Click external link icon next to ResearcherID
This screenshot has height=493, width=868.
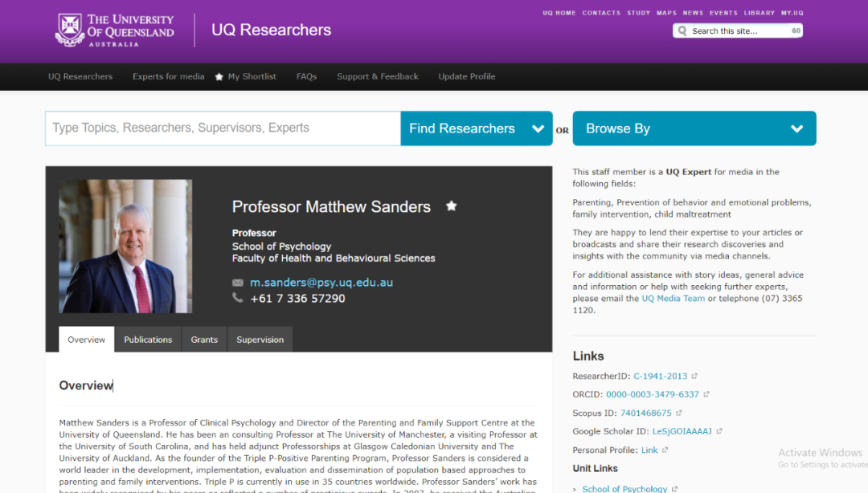coord(694,376)
